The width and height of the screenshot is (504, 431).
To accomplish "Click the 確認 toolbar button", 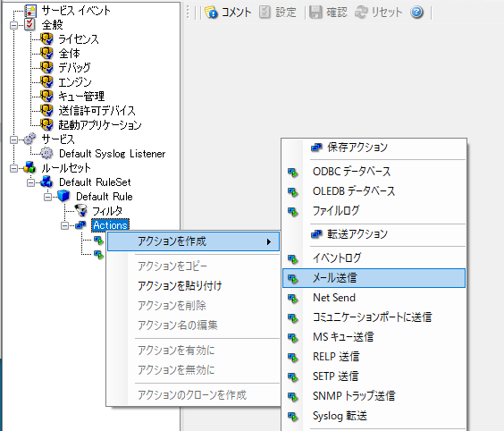I will tap(328, 13).
